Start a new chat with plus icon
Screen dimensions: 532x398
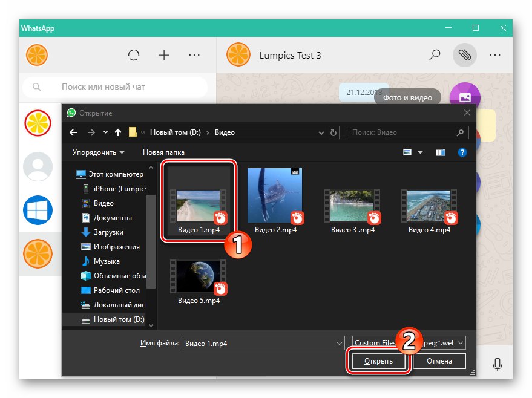coord(164,55)
